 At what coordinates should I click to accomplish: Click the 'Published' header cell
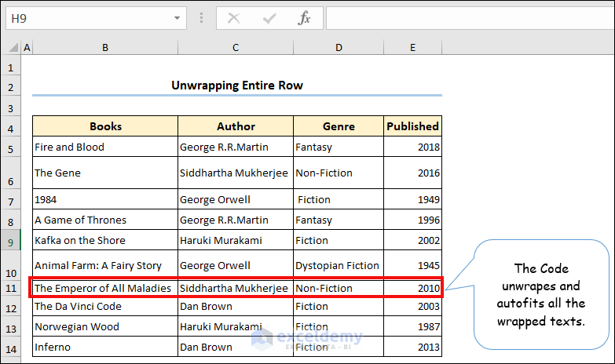pyautogui.click(x=412, y=126)
